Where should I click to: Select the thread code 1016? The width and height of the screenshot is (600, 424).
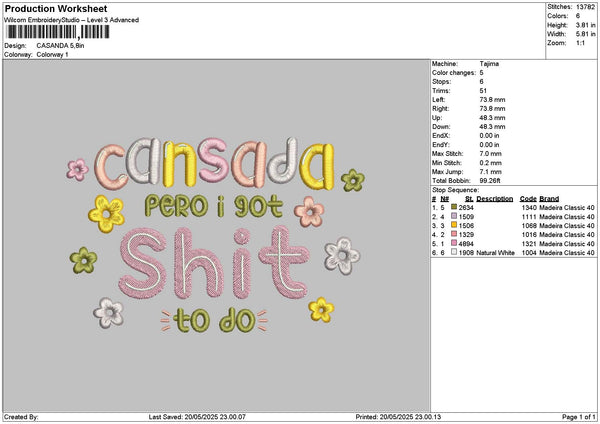click(x=529, y=235)
